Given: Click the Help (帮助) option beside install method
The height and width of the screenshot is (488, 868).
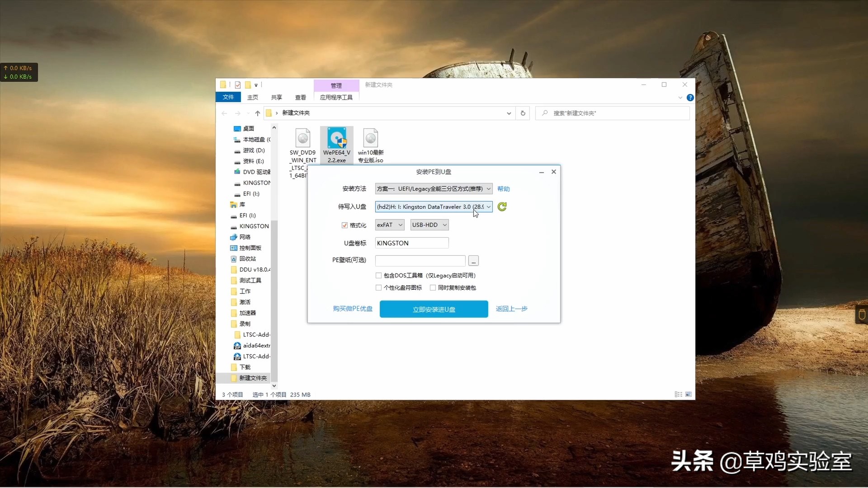Looking at the screenshot, I should (504, 188).
